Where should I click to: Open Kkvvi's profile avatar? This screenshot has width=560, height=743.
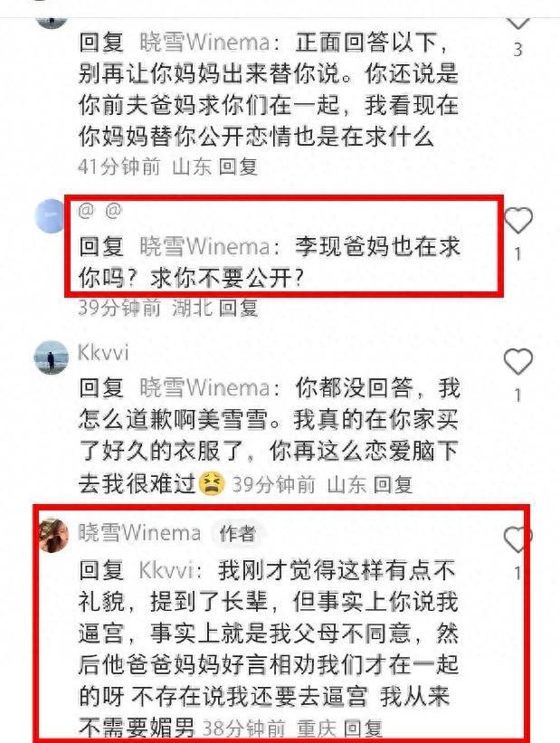pyautogui.click(x=52, y=357)
